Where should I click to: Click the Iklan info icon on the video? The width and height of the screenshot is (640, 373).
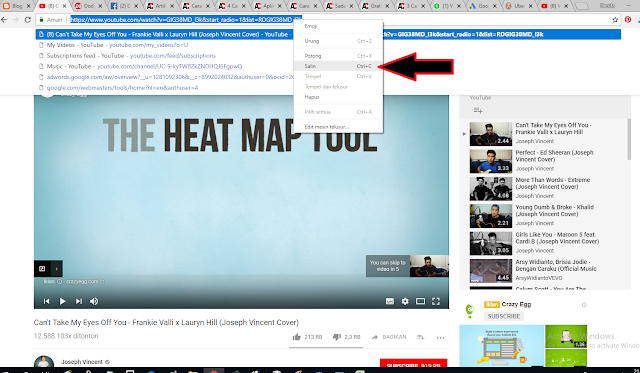pyautogui.click(x=59, y=282)
